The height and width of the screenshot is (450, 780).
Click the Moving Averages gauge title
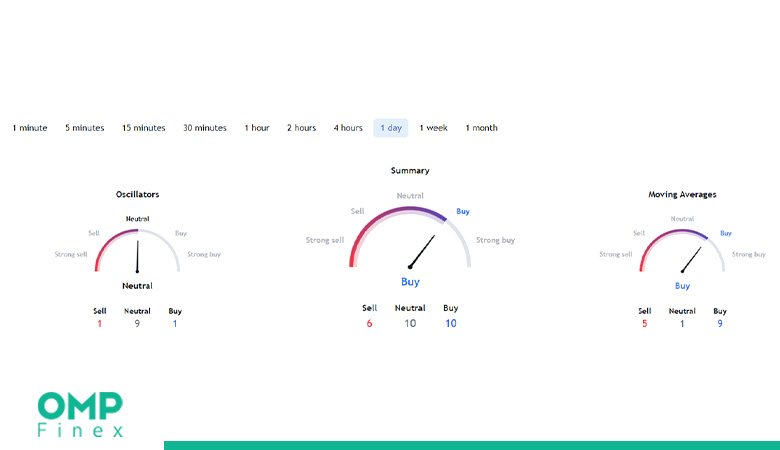(682, 194)
